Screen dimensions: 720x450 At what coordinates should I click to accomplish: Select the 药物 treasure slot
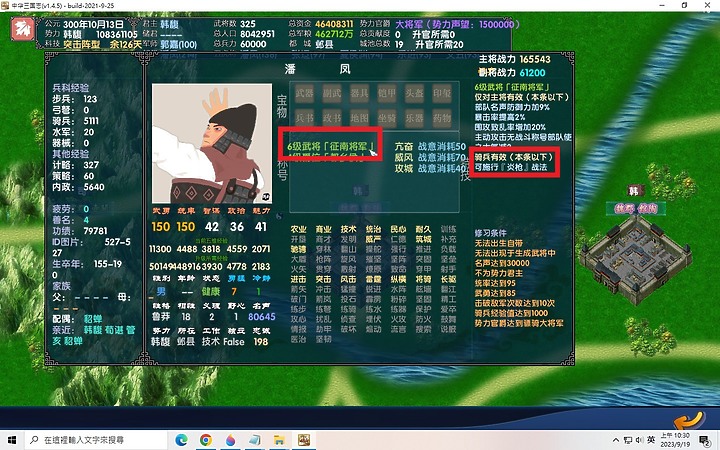[x=442, y=118]
